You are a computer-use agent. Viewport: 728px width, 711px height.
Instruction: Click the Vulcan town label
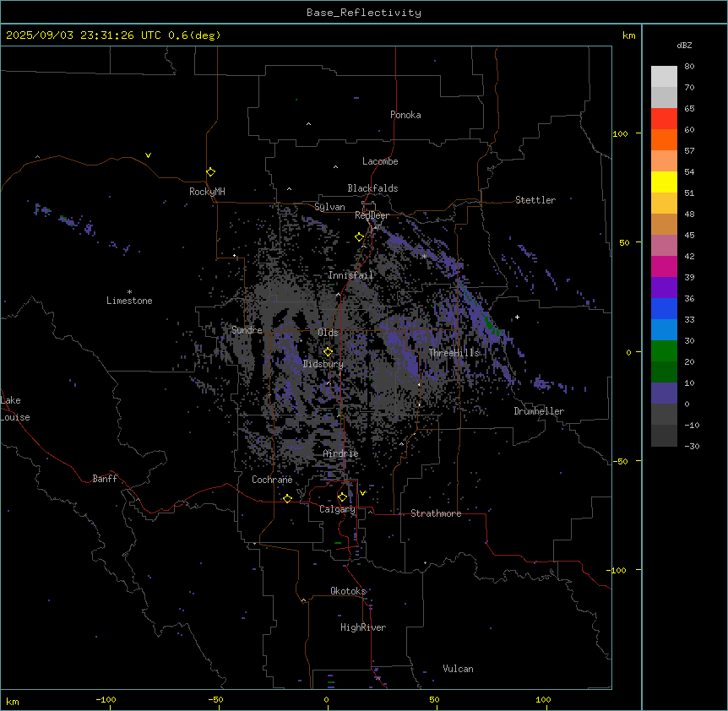[458, 669]
